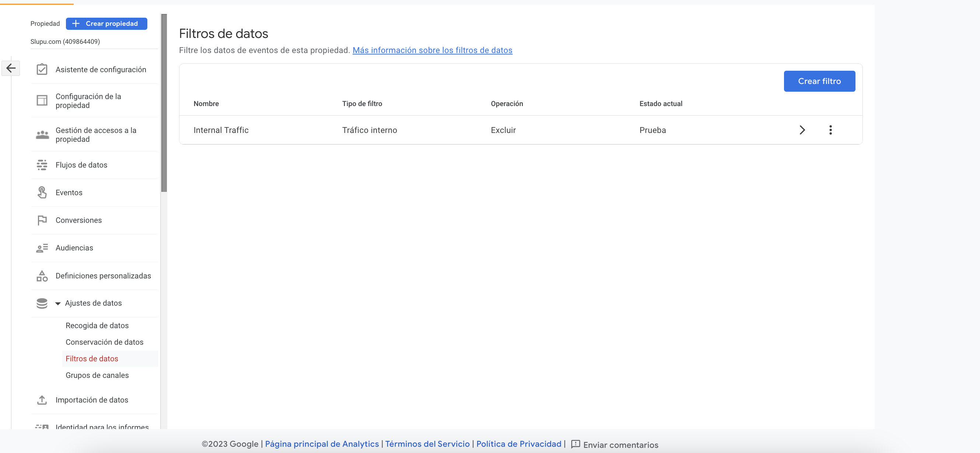The image size is (980, 453).
Task: Click the Audiencias person list icon
Action: (42, 248)
